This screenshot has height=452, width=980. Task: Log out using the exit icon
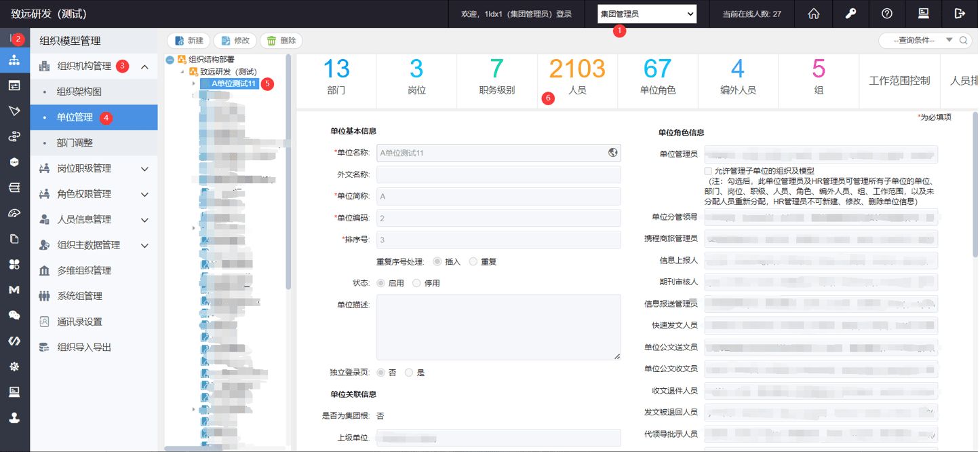960,14
